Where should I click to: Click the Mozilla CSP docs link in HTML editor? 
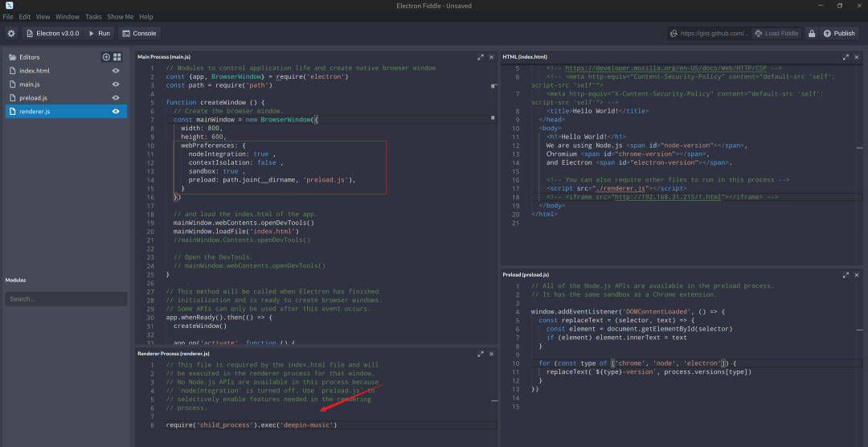[x=666, y=68]
